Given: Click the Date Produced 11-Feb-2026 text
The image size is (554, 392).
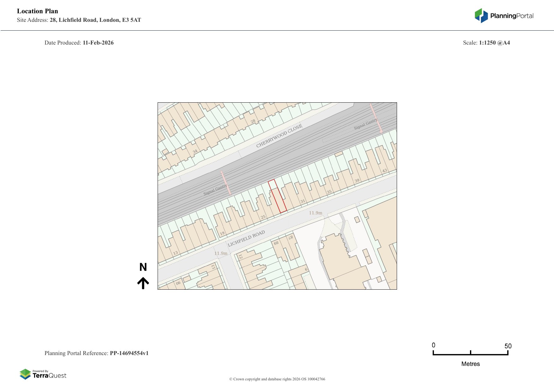Looking at the screenshot, I should click(79, 43).
